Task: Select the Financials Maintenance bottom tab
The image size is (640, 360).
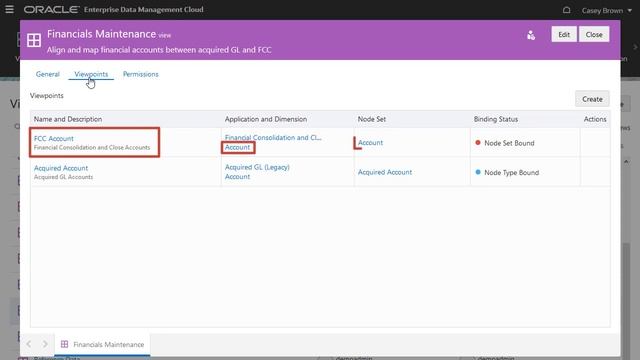Action: [x=102, y=344]
